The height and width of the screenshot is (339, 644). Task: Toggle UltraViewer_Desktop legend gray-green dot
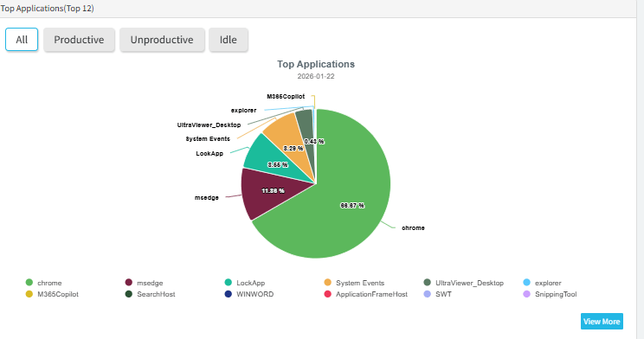coord(427,283)
